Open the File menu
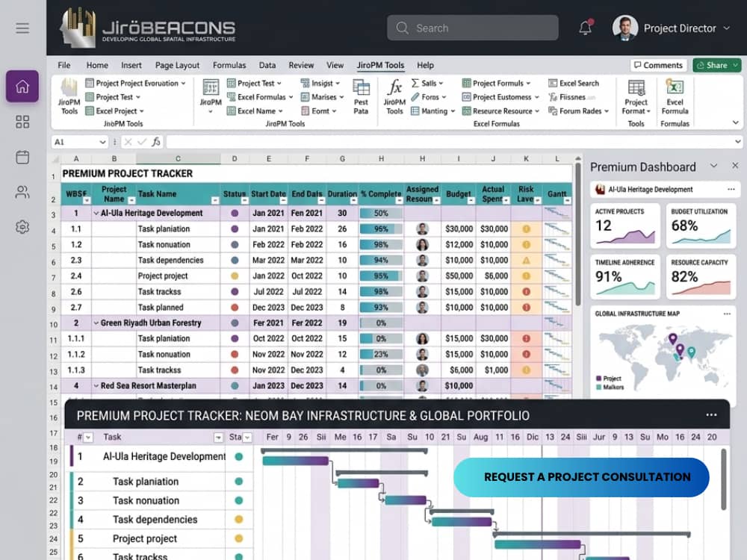This screenshot has width=747, height=560. click(x=63, y=65)
